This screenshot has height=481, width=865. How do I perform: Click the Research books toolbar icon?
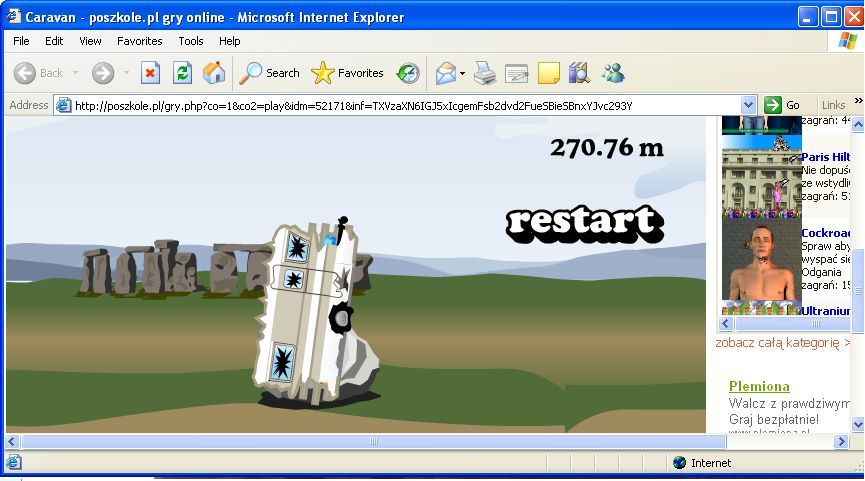pyautogui.click(x=579, y=73)
